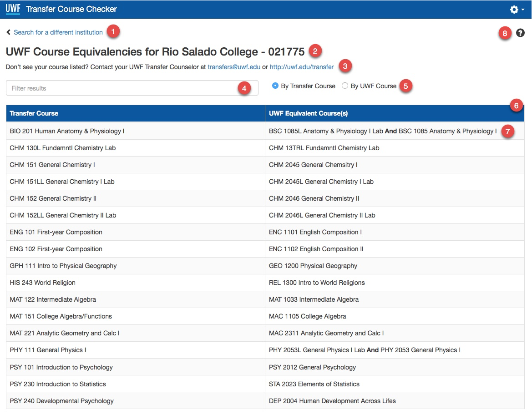Focus the Filter results field
This screenshot has height=415, width=532.
(x=132, y=88)
